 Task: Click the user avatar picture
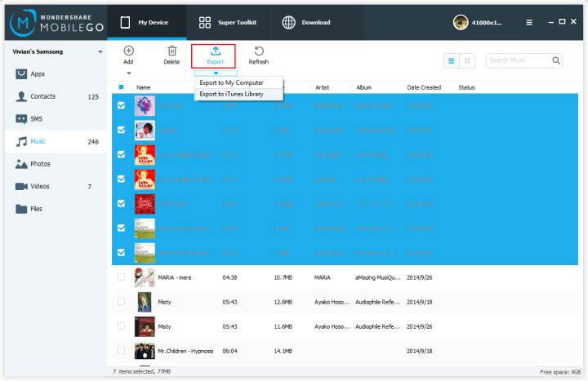pyautogui.click(x=461, y=23)
